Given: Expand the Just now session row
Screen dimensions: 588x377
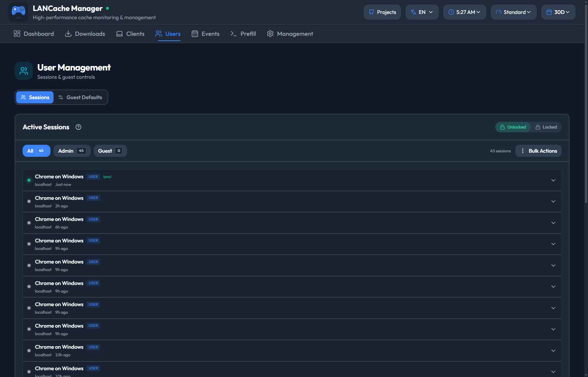Looking at the screenshot, I should [x=553, y=180].
